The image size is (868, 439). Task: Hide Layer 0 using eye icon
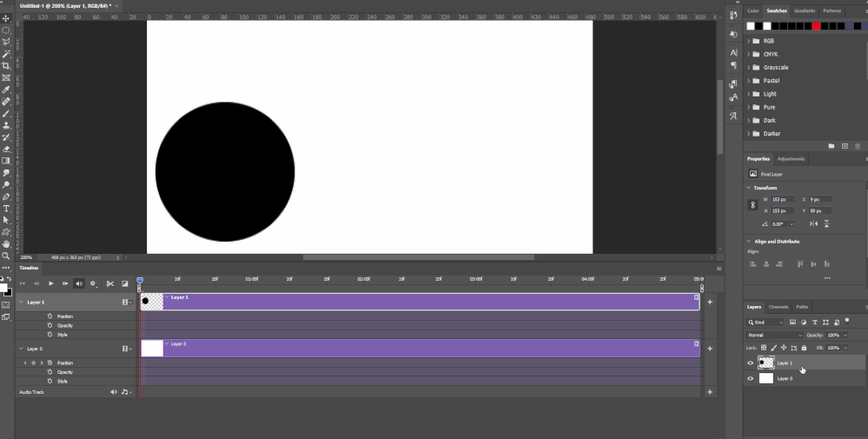(751, 379)
